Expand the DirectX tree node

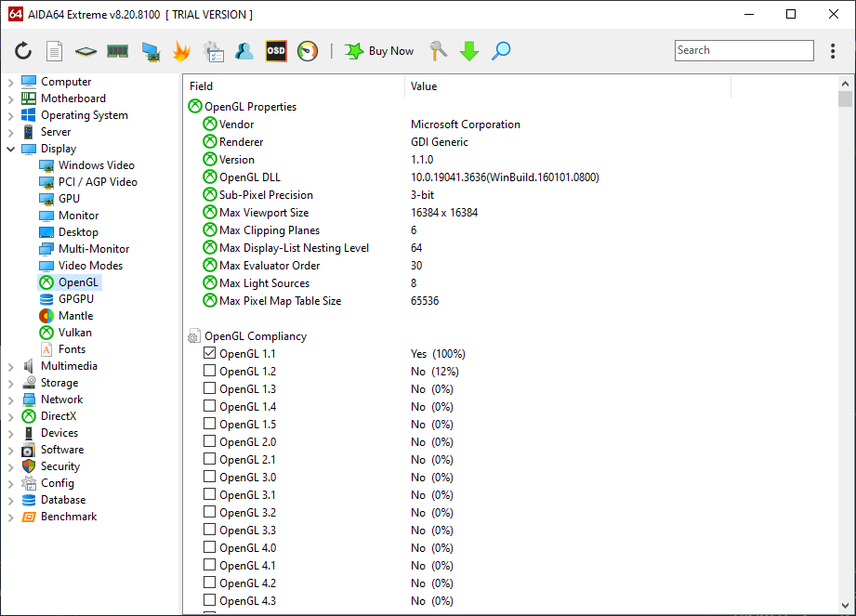[x=10, y=416]
